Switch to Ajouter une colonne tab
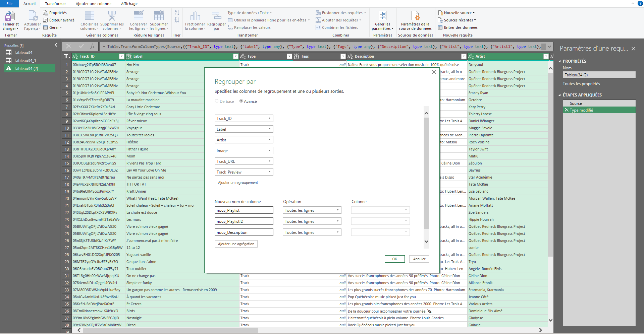644x334 pixels. 94,4
